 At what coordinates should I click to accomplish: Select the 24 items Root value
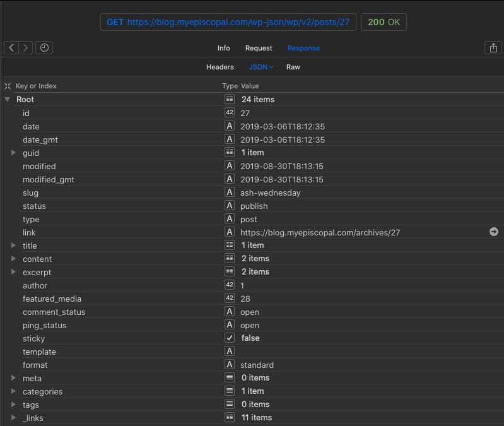coord(258,99)
